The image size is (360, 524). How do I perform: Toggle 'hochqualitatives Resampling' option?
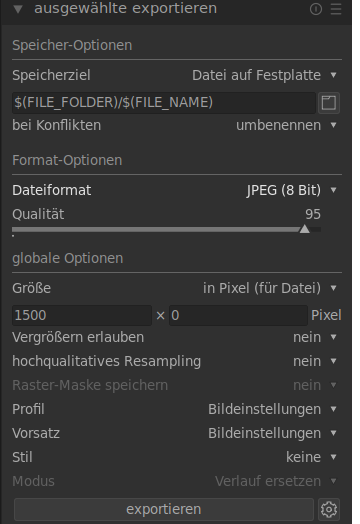pos(177,361)
